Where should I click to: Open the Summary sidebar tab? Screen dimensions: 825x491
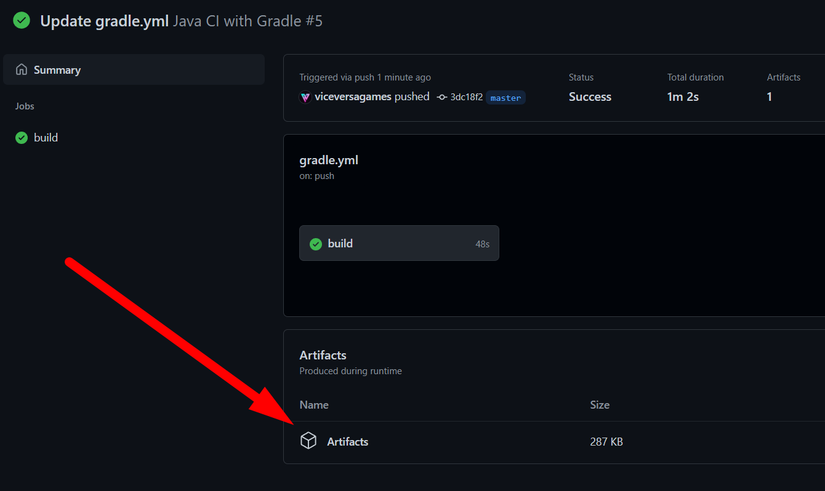click(134, 69)
